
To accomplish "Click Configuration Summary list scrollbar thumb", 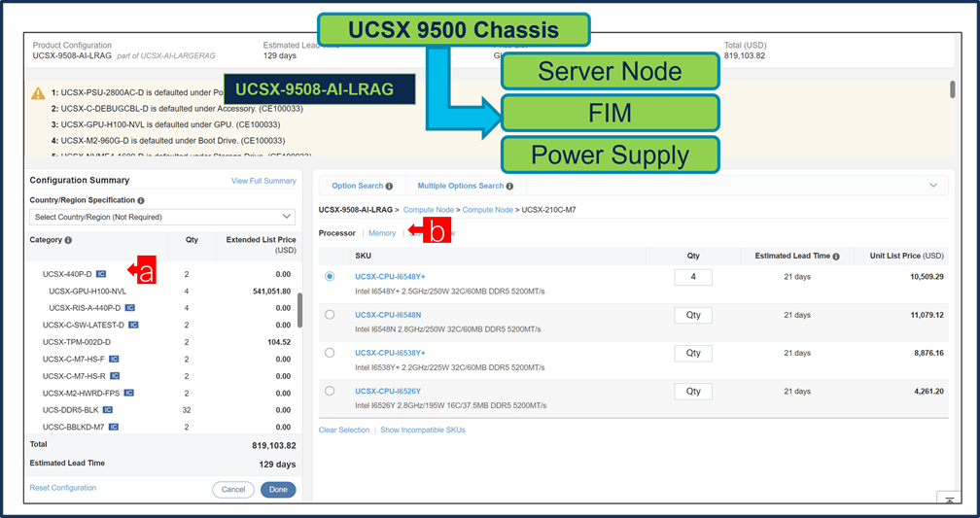I will pos(300,310).
